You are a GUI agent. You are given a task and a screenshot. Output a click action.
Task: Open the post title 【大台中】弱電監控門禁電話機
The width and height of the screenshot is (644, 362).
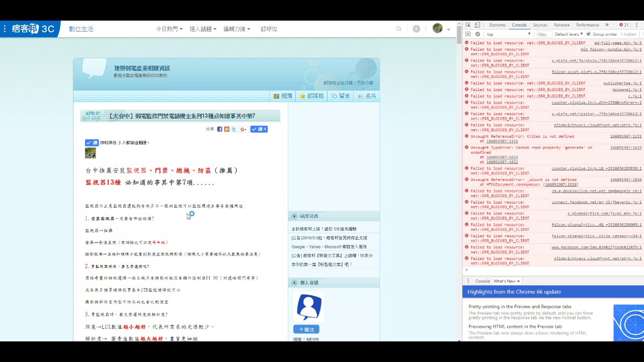point(182,116)
